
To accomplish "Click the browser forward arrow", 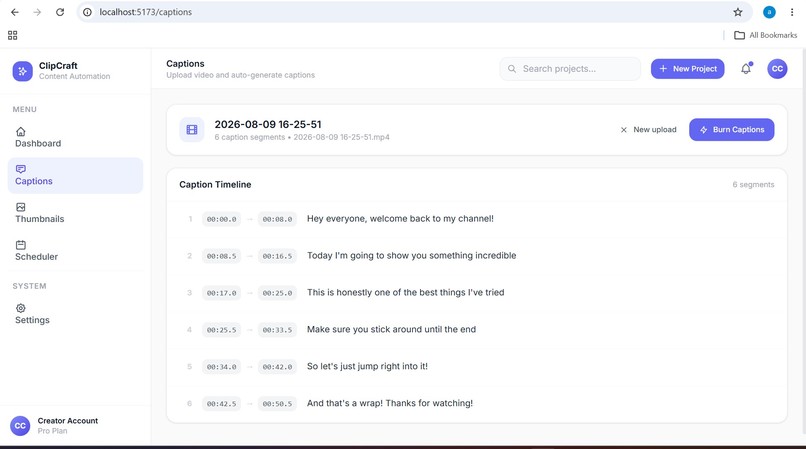I will point(37,12).
